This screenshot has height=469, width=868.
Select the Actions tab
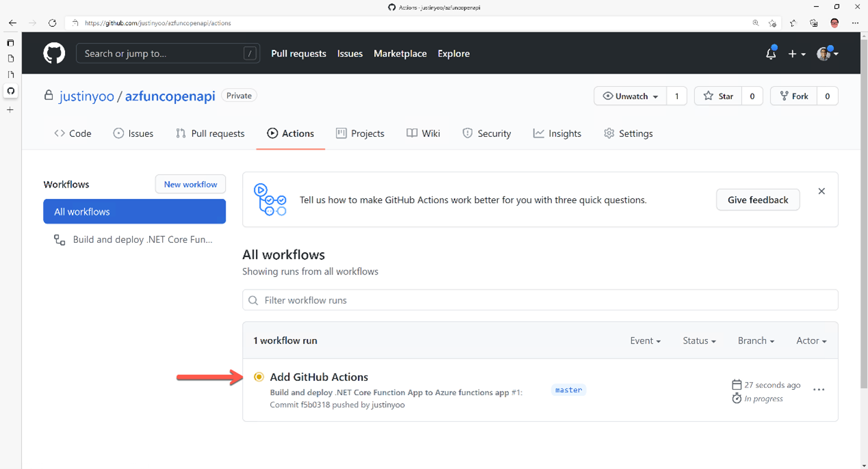tap(291, 133)
